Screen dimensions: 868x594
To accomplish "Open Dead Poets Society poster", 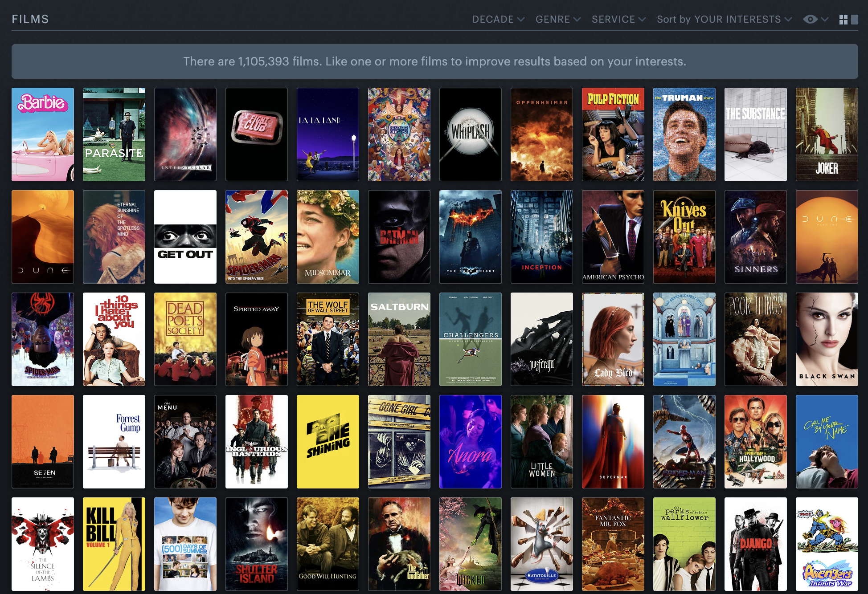I will [185, 339].
